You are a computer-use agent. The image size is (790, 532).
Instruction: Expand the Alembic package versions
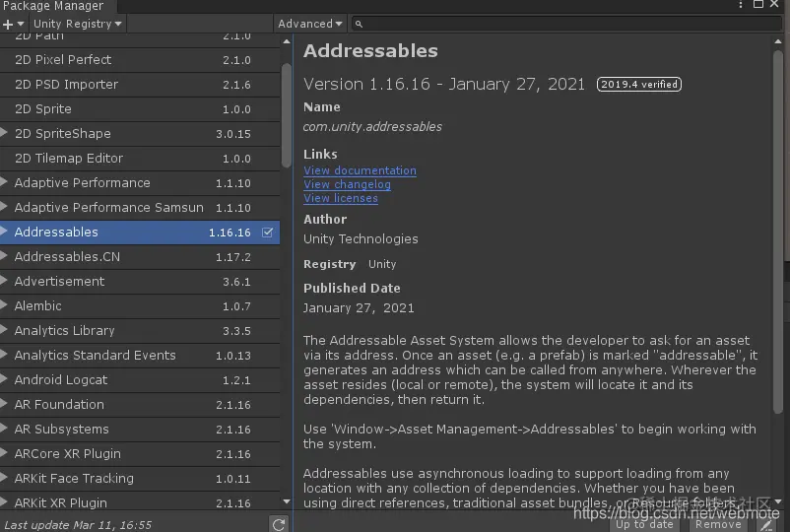coord(4,305)
